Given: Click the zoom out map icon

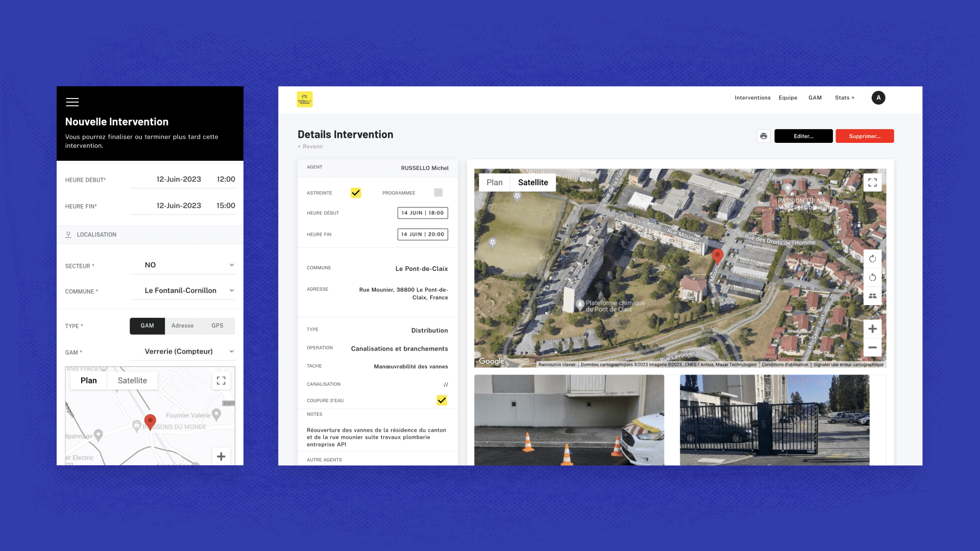Looking at the screenshot, I should pyautogui.click(x=872, y=348).
